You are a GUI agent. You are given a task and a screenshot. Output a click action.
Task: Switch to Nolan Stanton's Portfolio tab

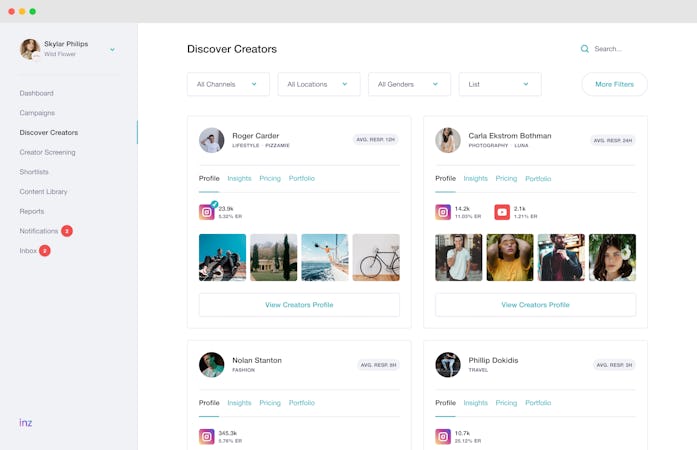click(x=302, y=403)
